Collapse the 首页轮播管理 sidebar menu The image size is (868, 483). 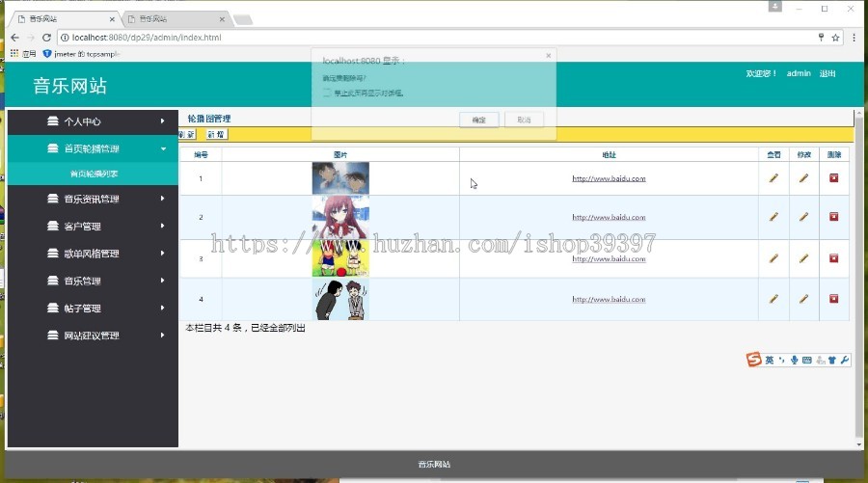(93, 148)
